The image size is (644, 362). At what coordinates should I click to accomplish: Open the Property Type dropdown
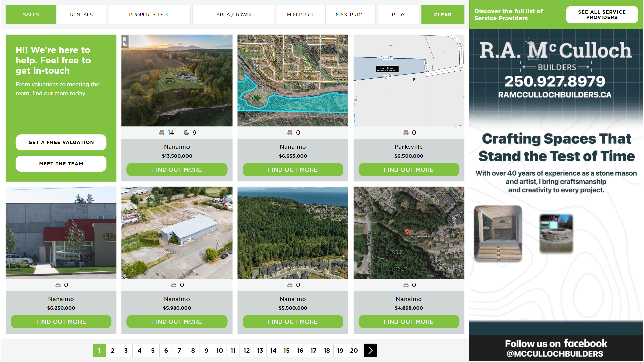point(149,15)
